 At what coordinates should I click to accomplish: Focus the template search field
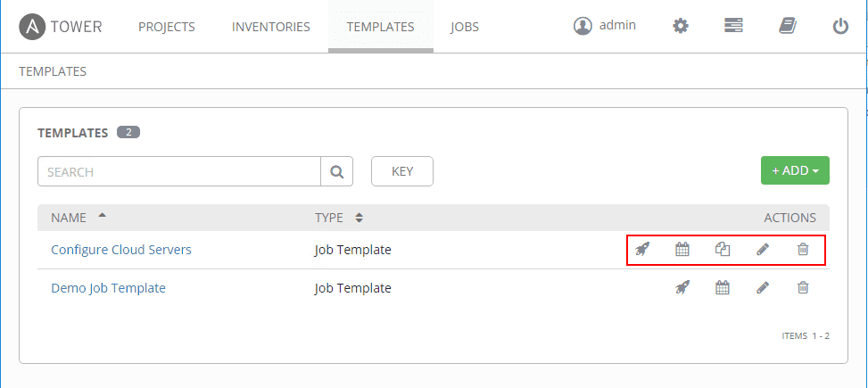[179, 171]
